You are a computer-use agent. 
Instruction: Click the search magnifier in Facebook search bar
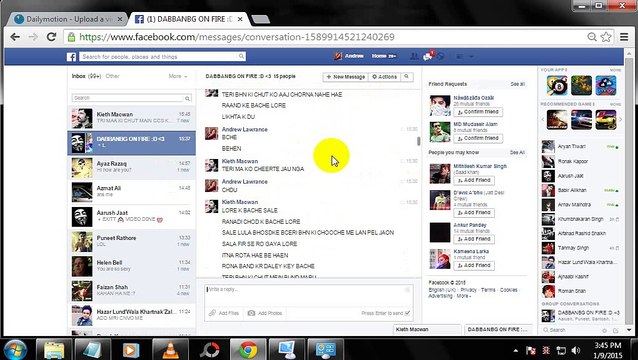241,57
